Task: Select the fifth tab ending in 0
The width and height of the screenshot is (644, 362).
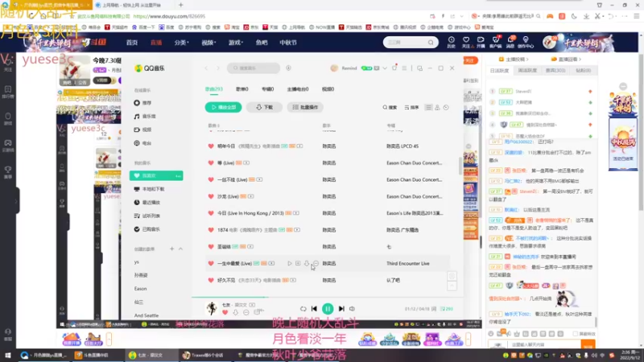Action: (328, 89)
